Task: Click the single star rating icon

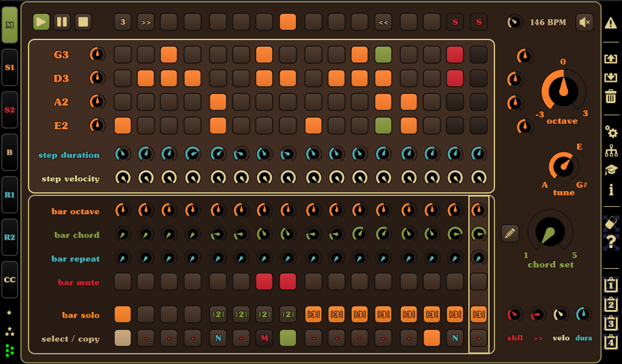Action: 9,313
